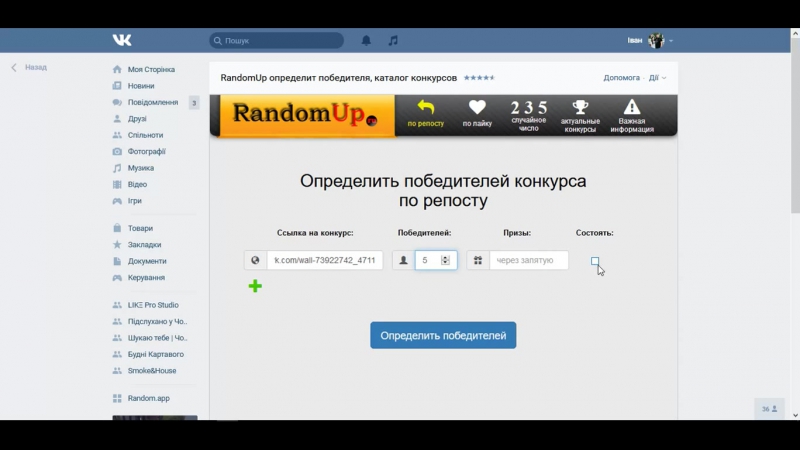Screen dimensions: 800x450
Task: Select the по лайку heart tab
Action: (477, 114)
